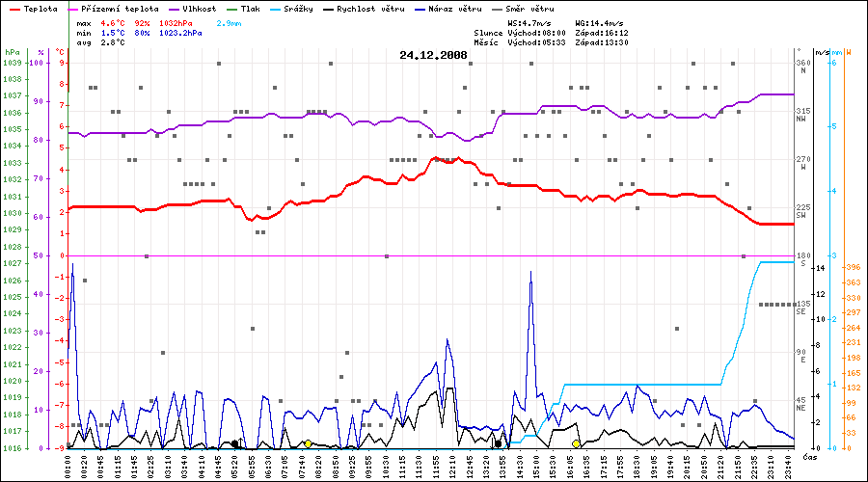Click the m/s wind speed axis header
The width and height of the screenshot is (868, 482).
821,51
